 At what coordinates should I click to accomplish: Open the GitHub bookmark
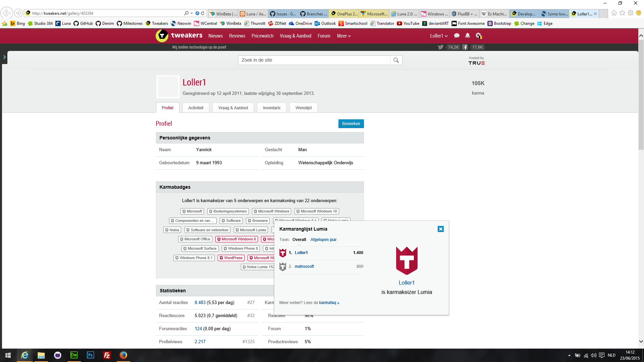[83, 23]
